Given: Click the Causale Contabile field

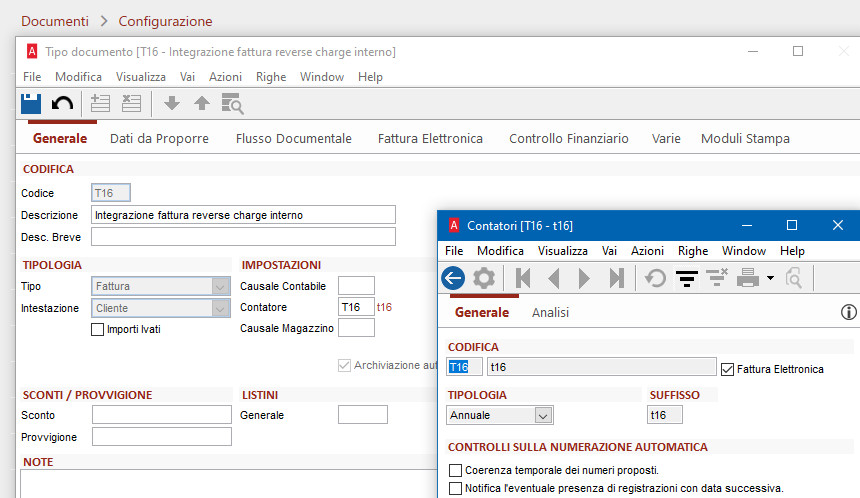Looking at the screenshot, I should coord(356,286).
